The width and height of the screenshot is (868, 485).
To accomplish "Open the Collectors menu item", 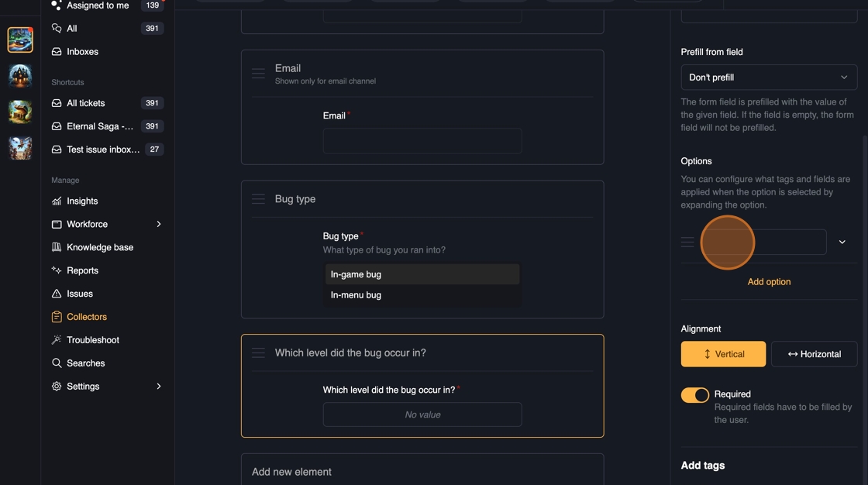I will point(87,317).
